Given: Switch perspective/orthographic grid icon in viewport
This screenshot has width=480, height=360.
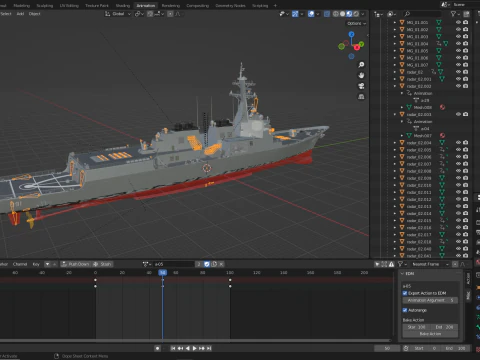Looking at the screenshot, I should pos(361,97).
